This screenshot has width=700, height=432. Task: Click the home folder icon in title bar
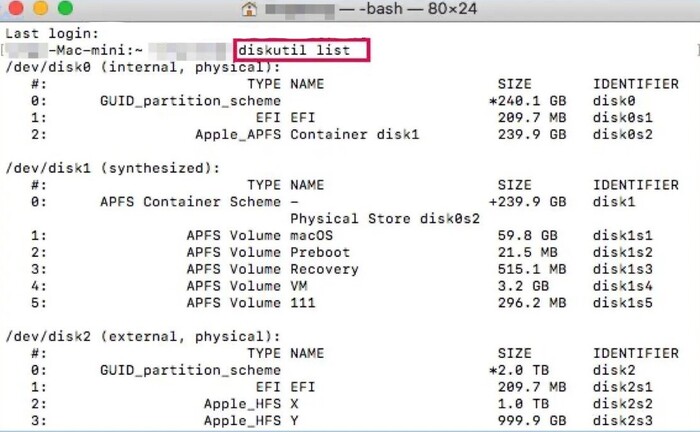point(250,10)
